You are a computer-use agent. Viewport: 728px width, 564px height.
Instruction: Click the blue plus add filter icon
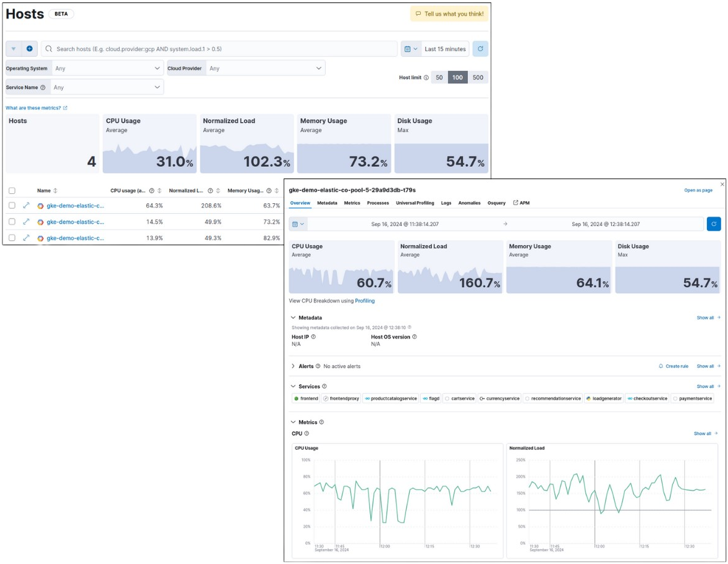pyautogui.click(x=29, y=49)
